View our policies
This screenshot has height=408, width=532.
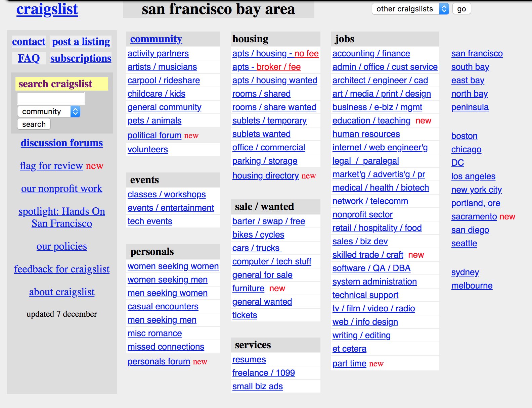pyautogui.click(x=62, y=246)
